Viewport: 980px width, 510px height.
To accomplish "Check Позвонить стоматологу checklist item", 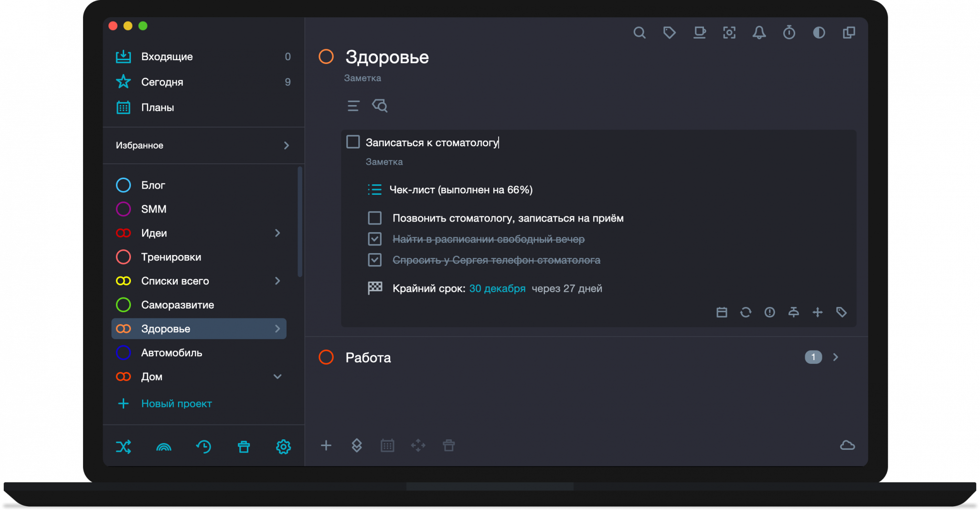I will click(375, 218).
